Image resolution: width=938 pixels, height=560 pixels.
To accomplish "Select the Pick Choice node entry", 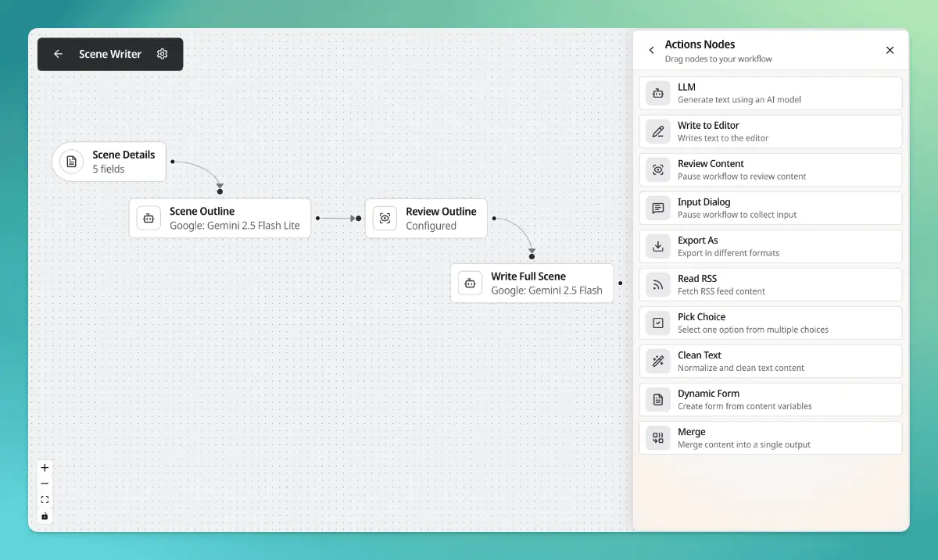I will click(770, 323).
